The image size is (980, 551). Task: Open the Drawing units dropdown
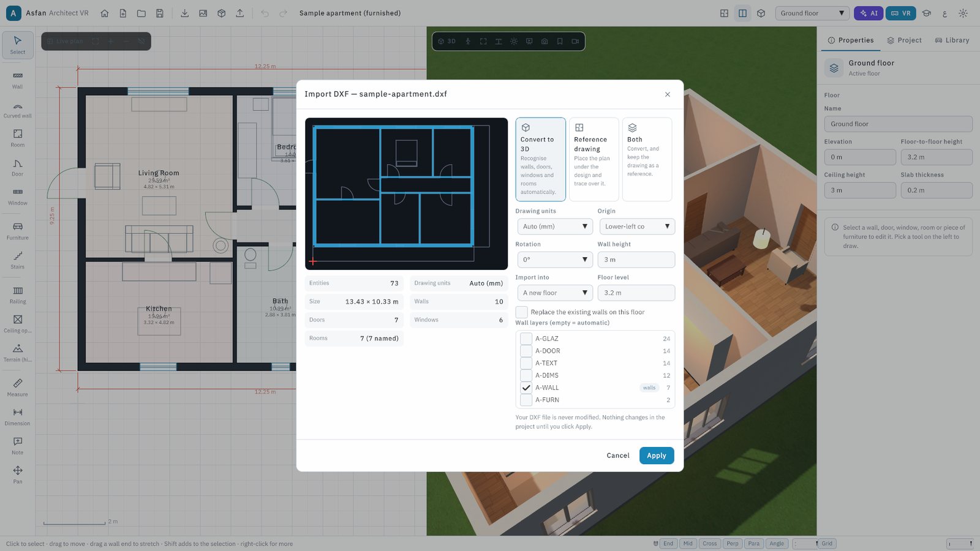(554, 227)
